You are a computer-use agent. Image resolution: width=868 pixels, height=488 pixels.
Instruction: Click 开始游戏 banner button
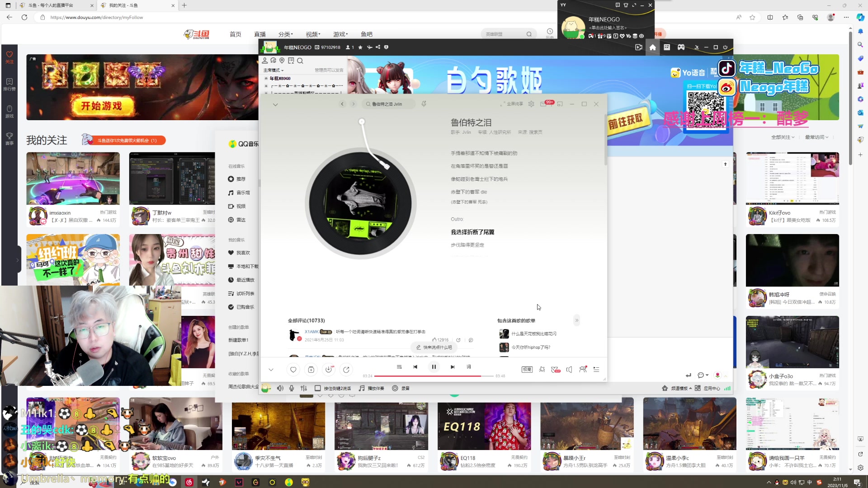pyautogui.click(x=101, y=106)
